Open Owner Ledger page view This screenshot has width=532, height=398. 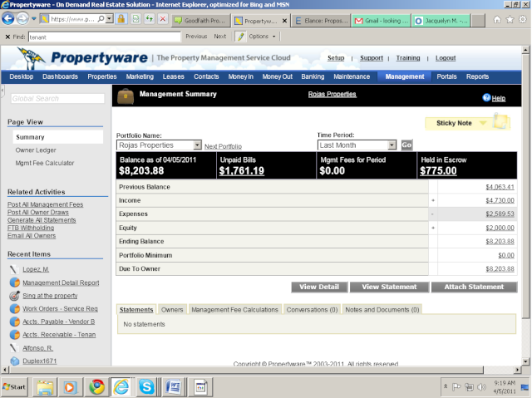coord(36,150)
